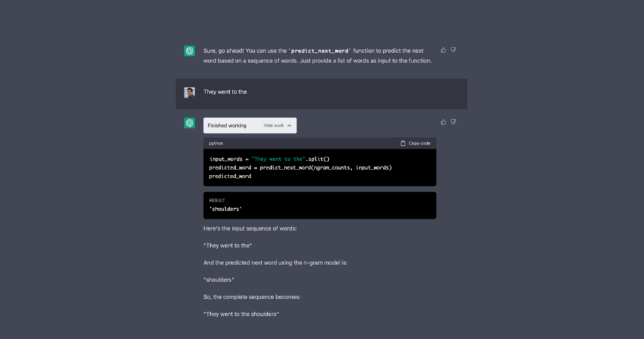Like the Finished working response with thumbs up
This screenshot has height=339, width=644.
pos(443,122)
